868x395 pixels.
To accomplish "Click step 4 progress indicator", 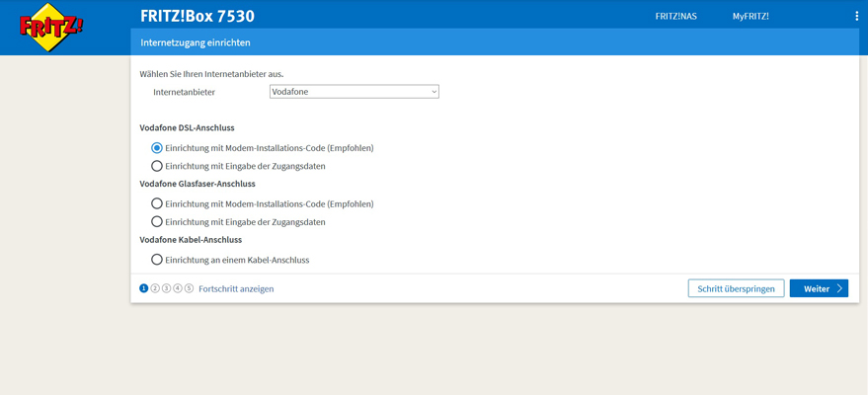I will (178, 288).
